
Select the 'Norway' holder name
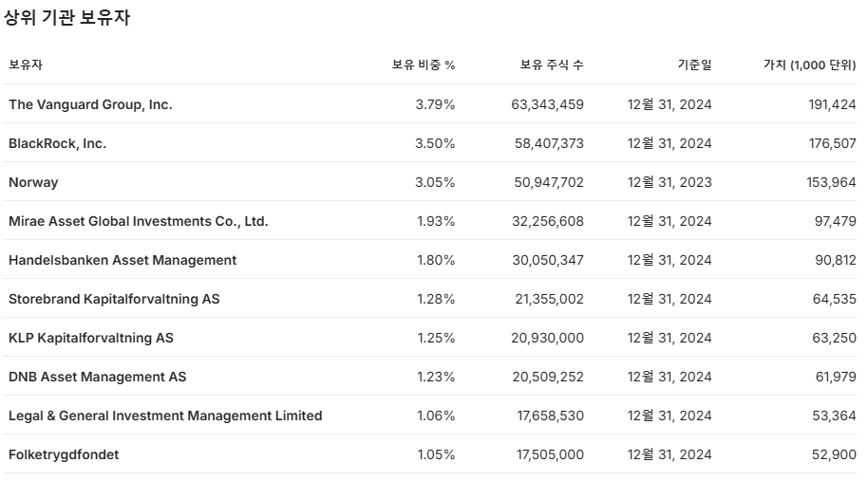(x=33, y=182)
